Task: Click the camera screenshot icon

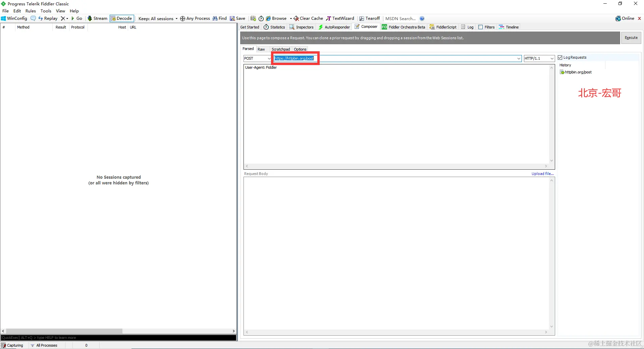Action: point(253,18)
